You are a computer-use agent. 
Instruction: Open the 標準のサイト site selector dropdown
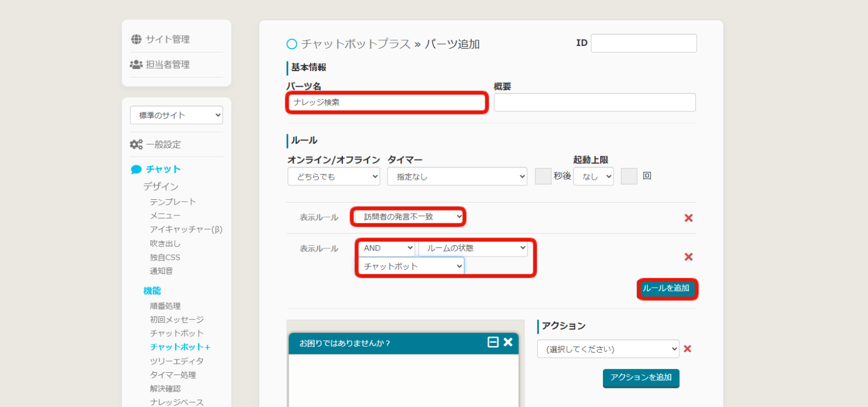177,115
